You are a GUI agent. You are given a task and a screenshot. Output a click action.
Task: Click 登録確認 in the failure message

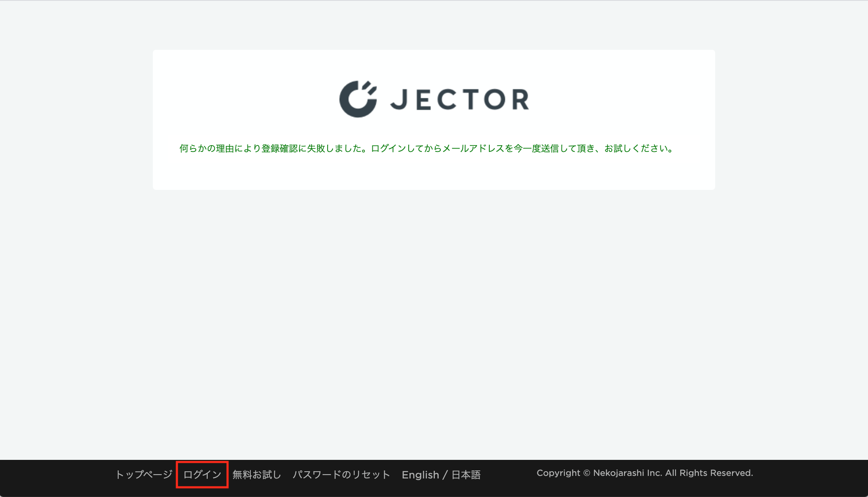click(279, 149)
